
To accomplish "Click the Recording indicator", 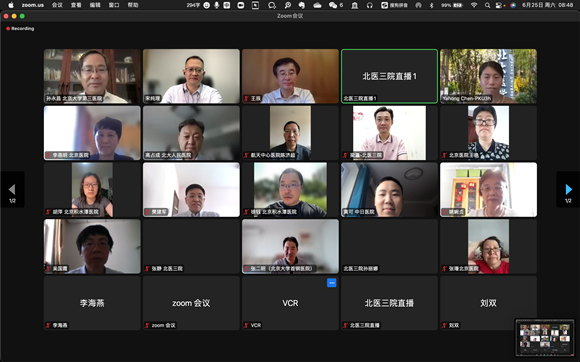I will click(x=20, y=28).
